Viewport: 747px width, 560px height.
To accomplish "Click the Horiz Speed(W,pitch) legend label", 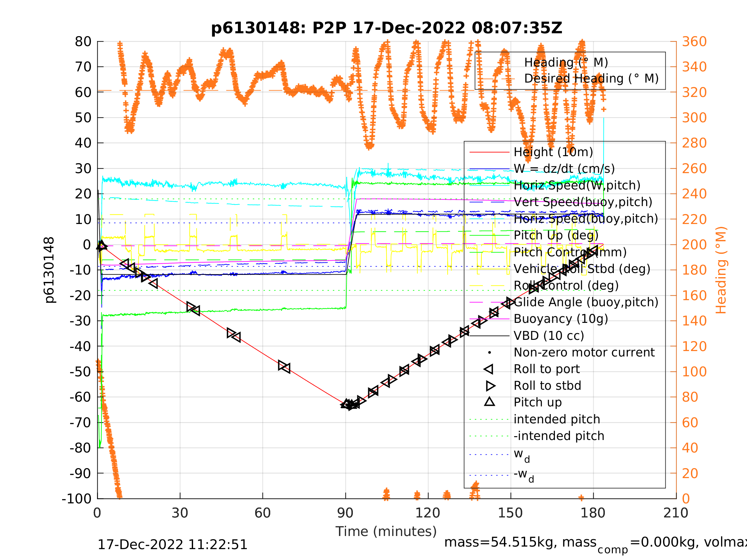I will click(577, 185).
